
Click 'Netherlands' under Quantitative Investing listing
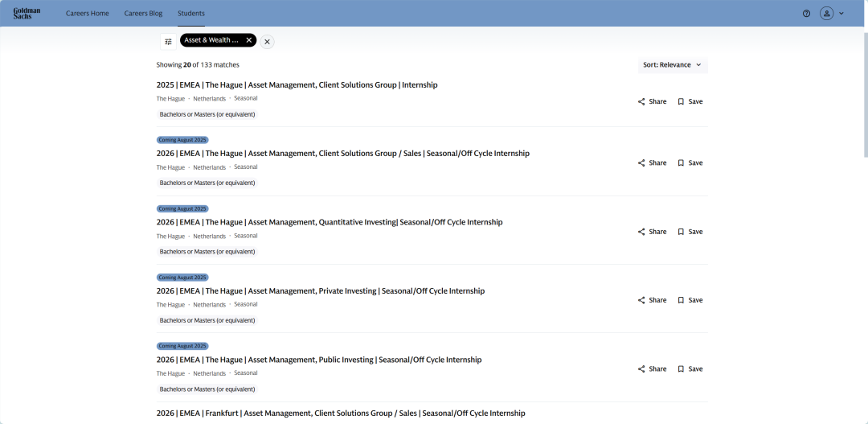coord(209,236)
